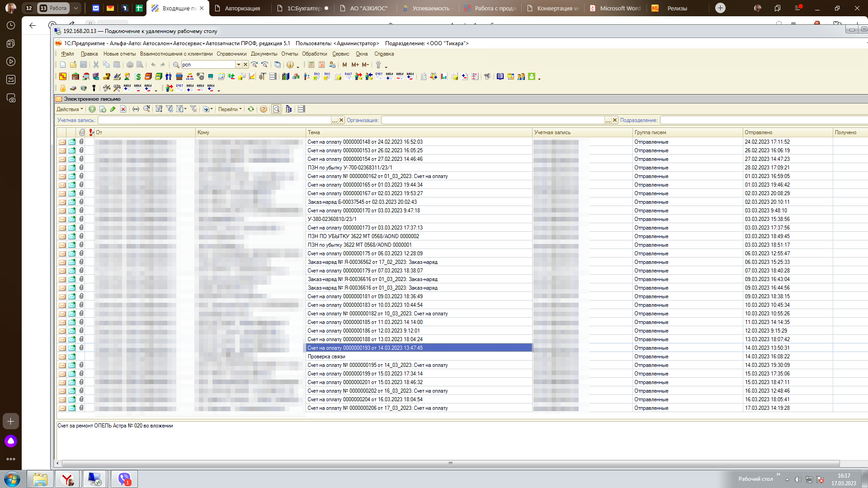Click the Cut scissors icon
Viewport: 868px width, 488px height.
click(96, 65)
